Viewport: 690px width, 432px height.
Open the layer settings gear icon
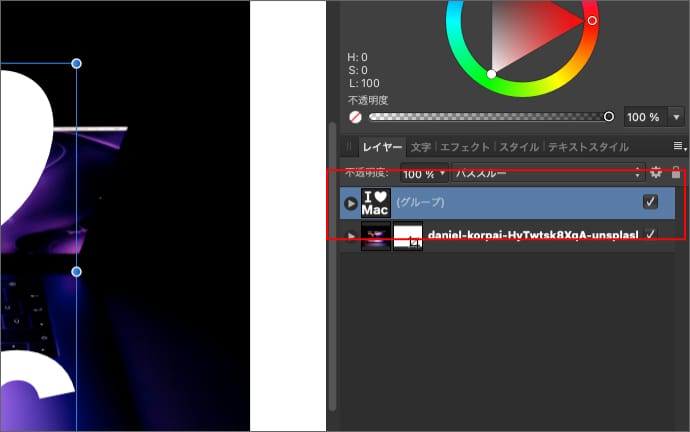(x=656, y=172)
